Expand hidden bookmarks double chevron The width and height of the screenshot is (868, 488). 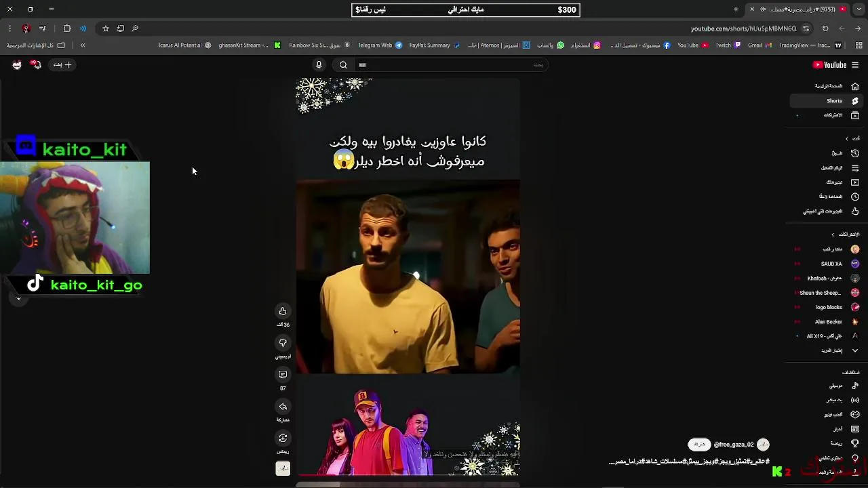point(83,45)
